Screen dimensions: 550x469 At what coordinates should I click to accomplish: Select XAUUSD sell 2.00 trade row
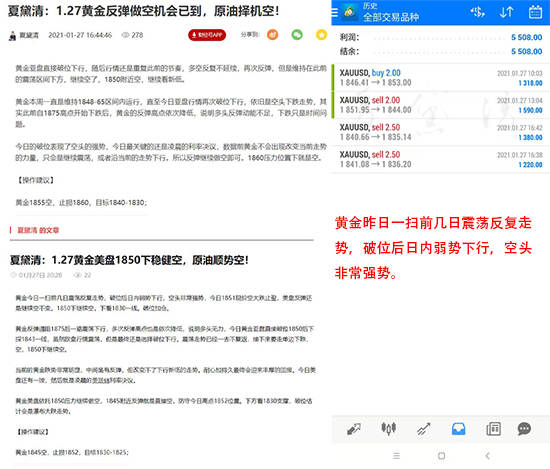(x=441, y=105)
